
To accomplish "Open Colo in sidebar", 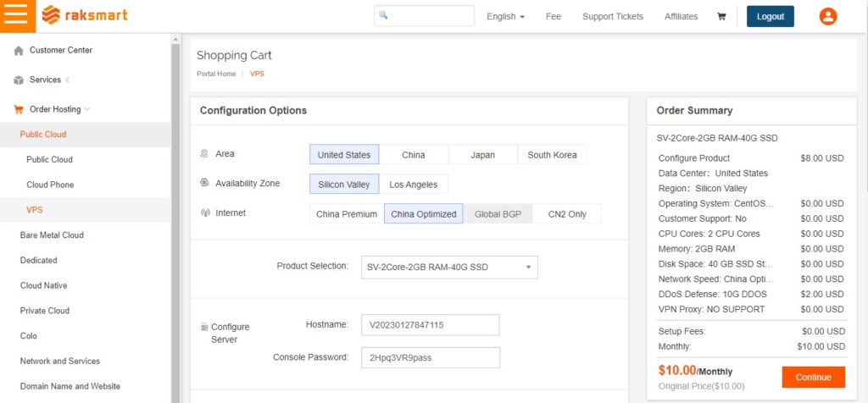I will [x=28, y=335].
